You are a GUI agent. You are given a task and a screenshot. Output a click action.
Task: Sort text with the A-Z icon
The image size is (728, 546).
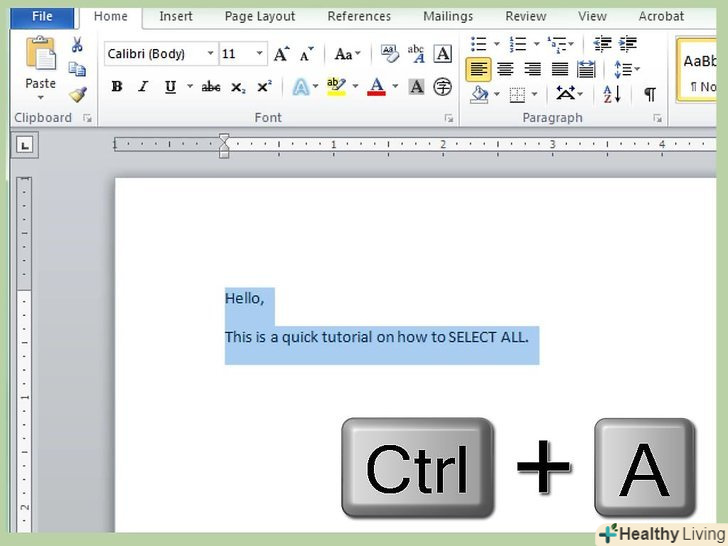pyautogui.click(x=611, y=94)
